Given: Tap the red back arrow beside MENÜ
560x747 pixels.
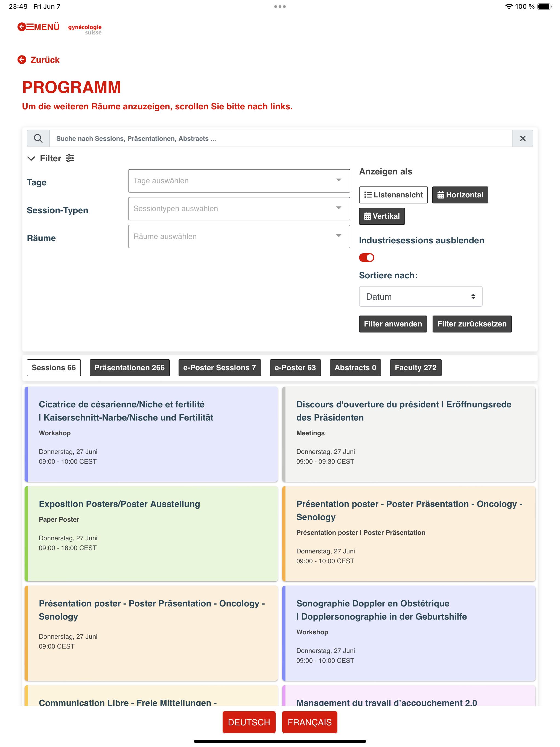Looking at the screenshot, I should (22, 27).
